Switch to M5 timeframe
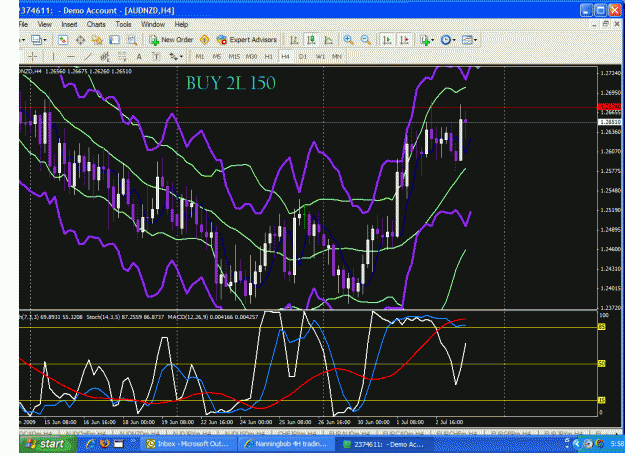The height and width of the screenshot is (456, 625). 216,57
